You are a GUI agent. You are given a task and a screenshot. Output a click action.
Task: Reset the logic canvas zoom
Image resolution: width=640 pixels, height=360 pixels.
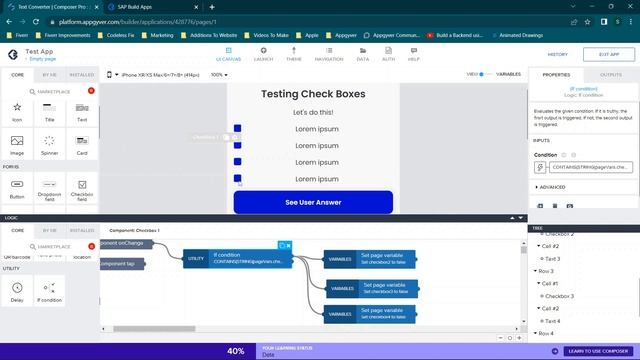pos(510,338)
